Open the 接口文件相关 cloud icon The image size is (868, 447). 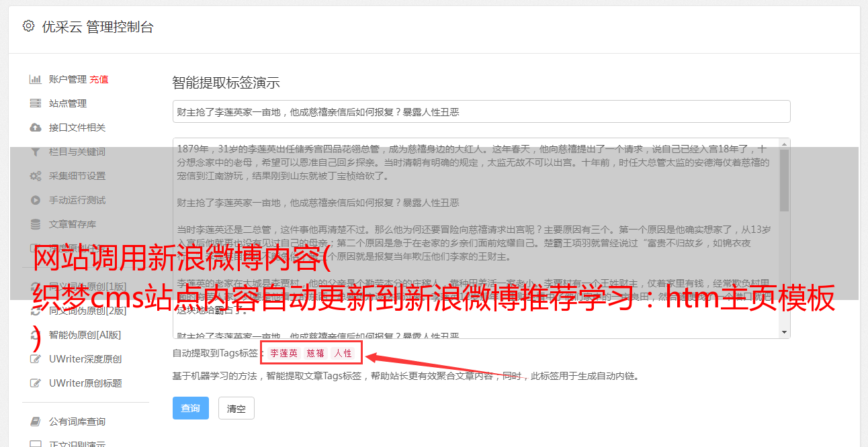[36, 128]
